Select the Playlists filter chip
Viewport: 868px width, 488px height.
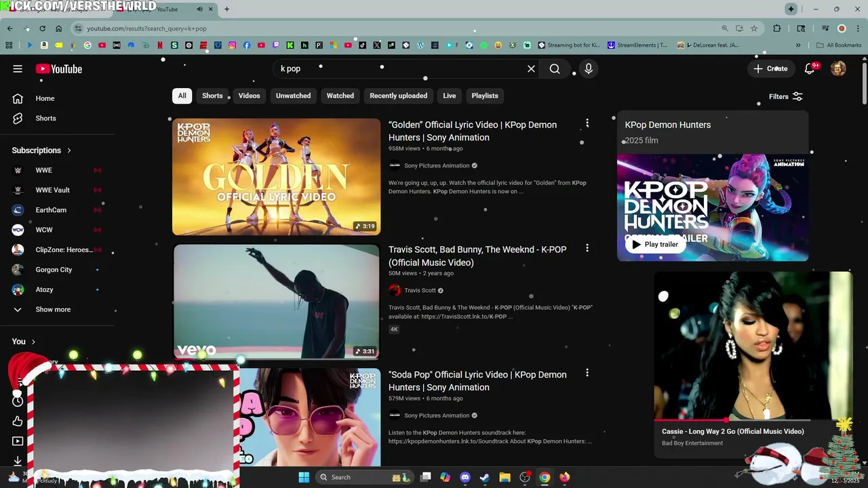point(485,96)
